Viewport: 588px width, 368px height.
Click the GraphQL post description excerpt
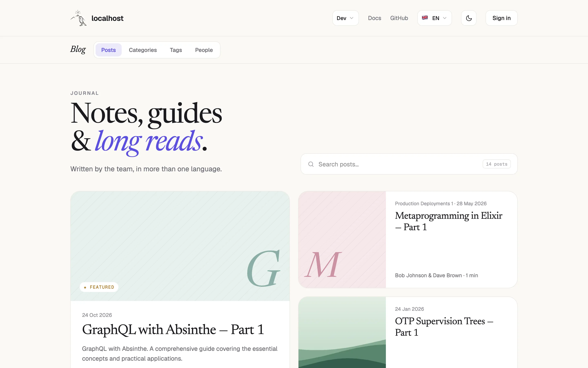click(x=179, y=353)
